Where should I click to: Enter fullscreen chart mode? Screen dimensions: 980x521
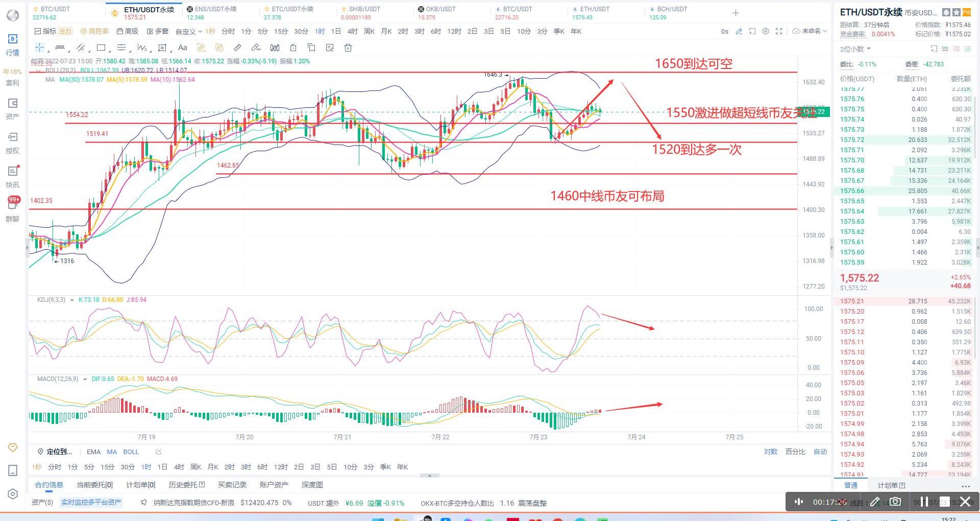click(779, 31)
